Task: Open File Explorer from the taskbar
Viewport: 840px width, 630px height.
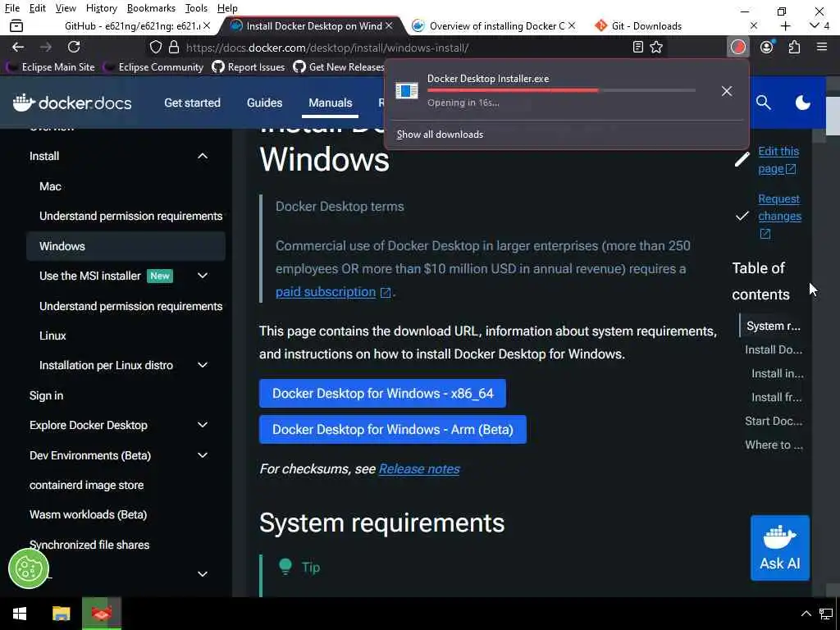Action: 61,614
